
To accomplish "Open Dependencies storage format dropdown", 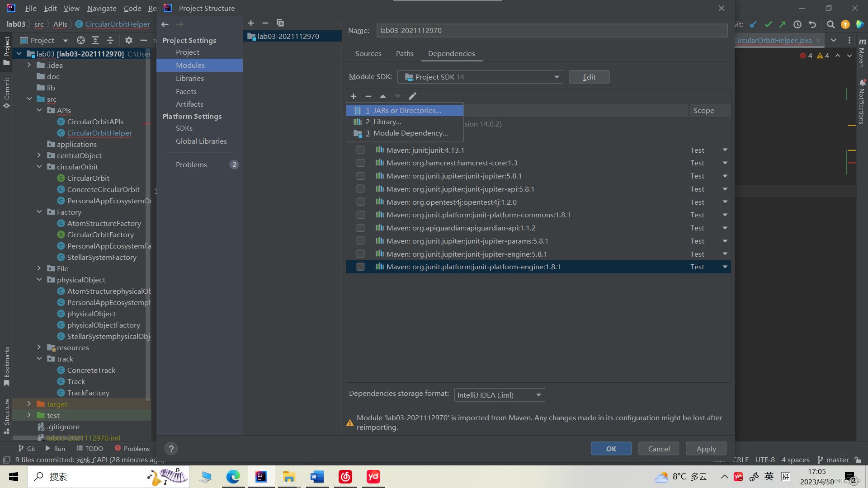I will point(499,395).
